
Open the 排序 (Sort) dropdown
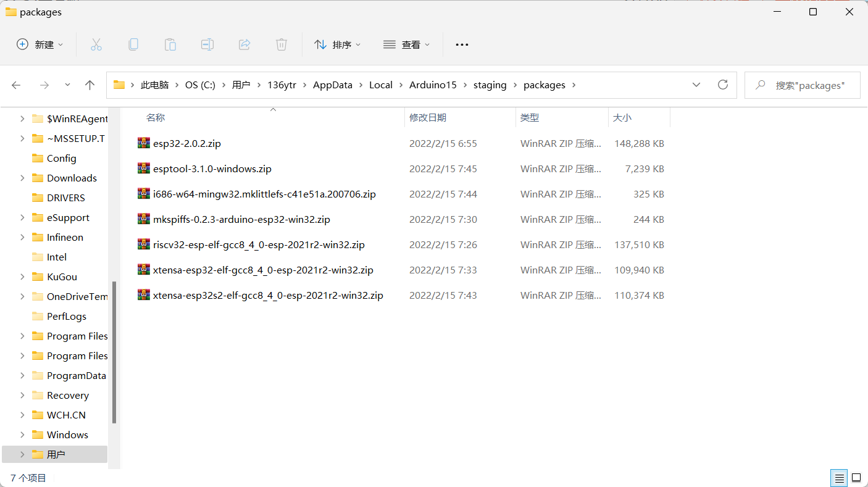[337, 44]
